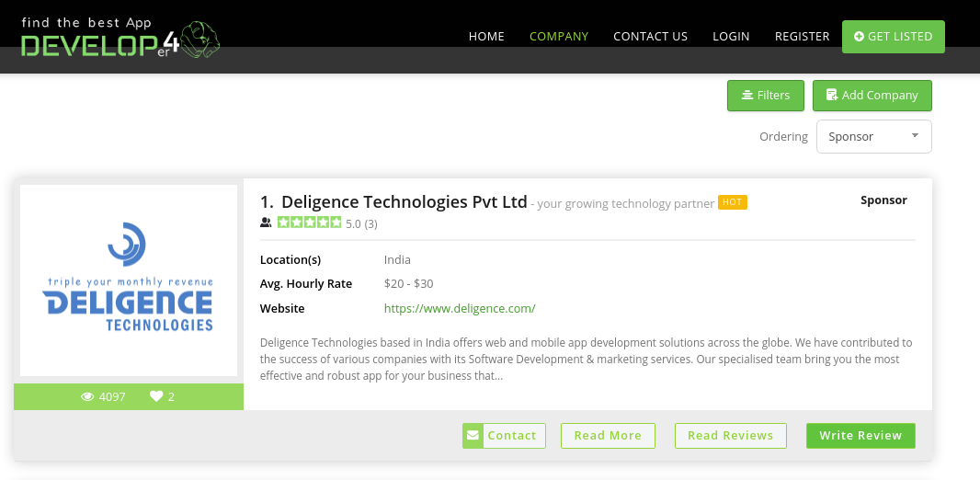Click the Read More button
The height and width of the screenshot is (480, 980).
click(608, 436)
